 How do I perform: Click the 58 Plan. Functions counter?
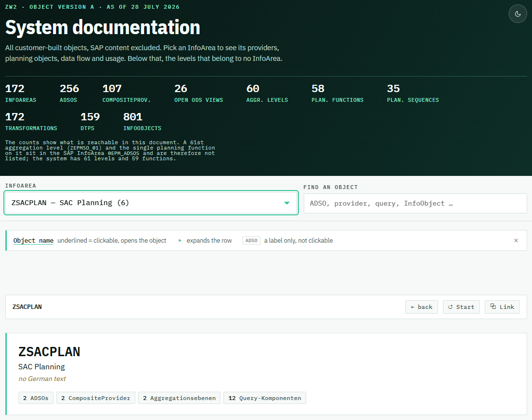click(x=337, y=94)
